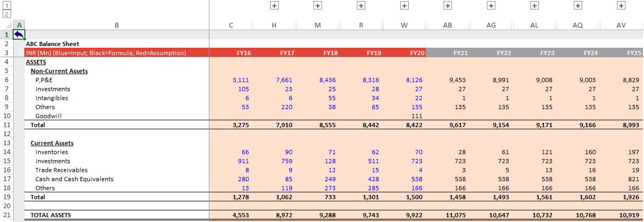644x222 pixels.
Task: Click the back arrow icon in cell A1
Action: click(x=20, y=34)
